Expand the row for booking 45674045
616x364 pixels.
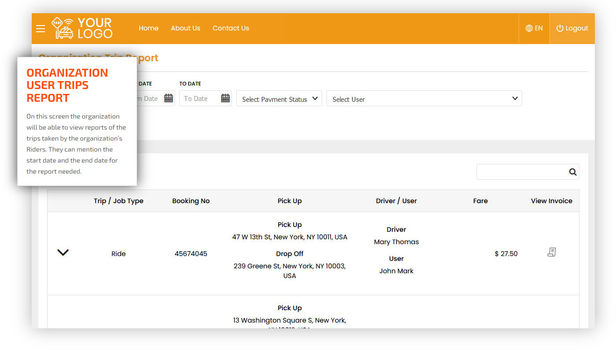63,253
